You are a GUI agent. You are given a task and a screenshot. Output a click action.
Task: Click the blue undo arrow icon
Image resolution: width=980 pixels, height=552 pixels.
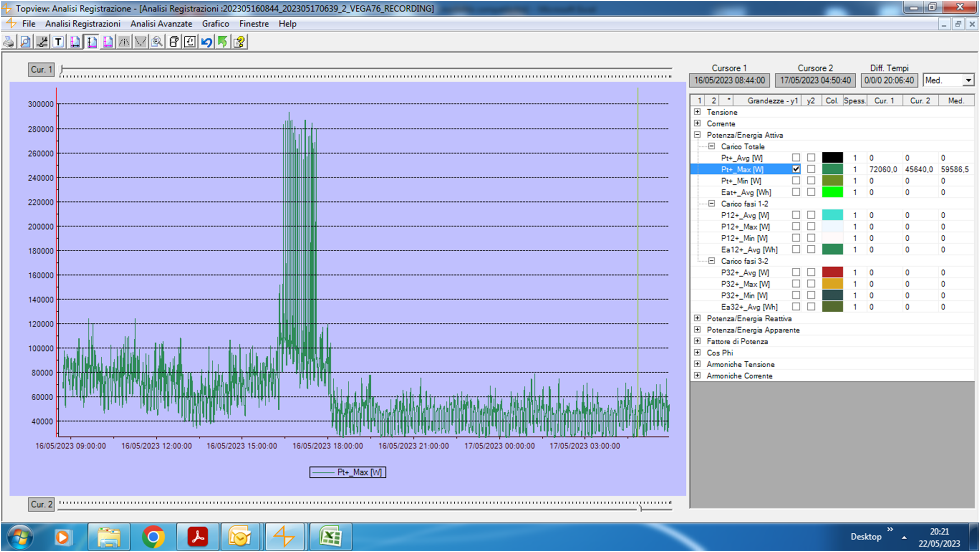coord(207,42)
